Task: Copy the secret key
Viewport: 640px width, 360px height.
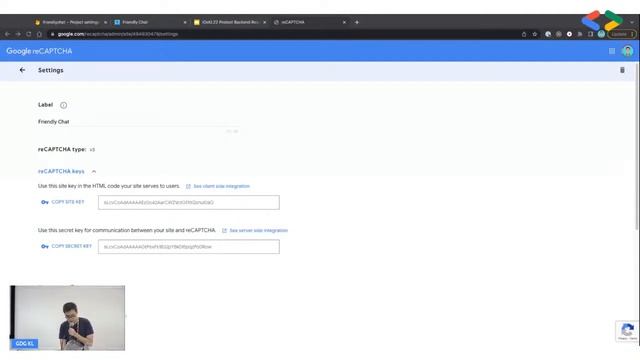Action: (x=71, y=246)
